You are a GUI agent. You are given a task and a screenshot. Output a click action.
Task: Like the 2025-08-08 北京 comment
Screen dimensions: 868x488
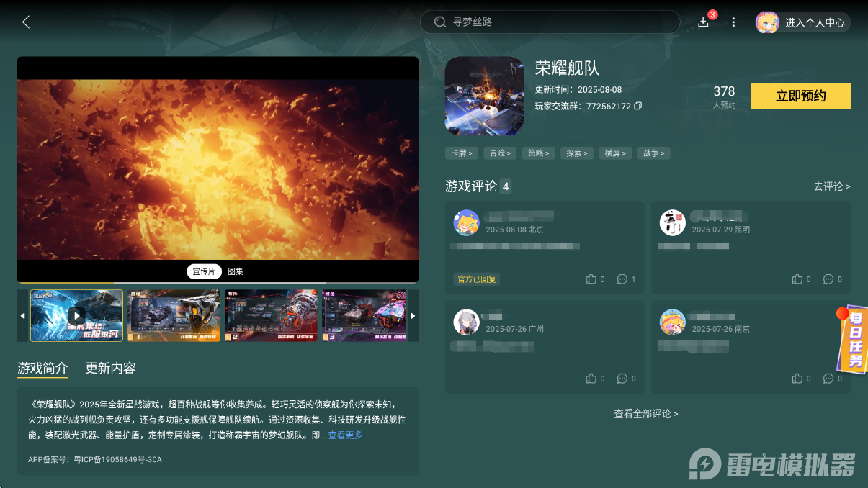tap(590, 279)
